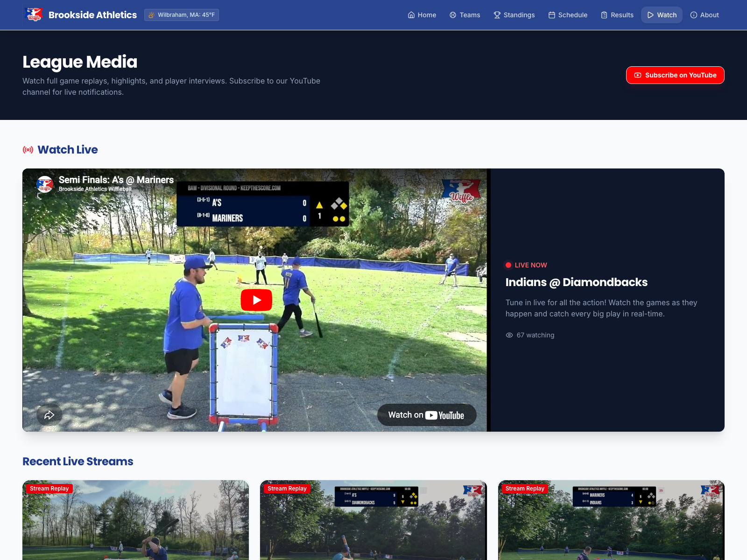Click Watch on YouTube
Screen dimensions: 747x560
click(426, 415)
